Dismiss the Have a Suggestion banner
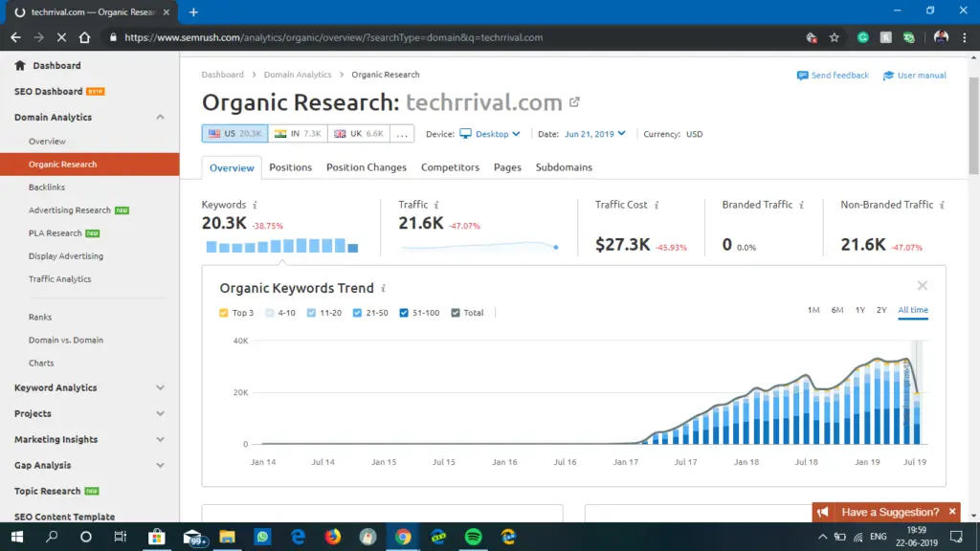This screenshot has height=551, width=980. (x=952, y=512)
